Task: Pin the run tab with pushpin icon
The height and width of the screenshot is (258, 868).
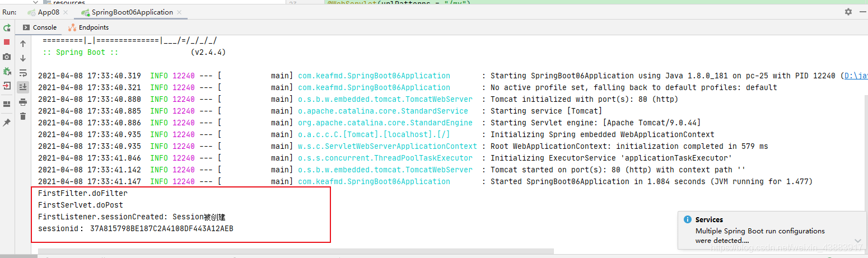Action: tap(7, 122)
